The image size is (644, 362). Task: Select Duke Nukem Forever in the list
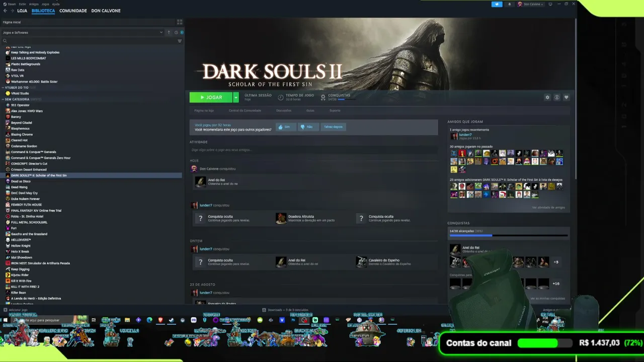(x=25, y=199)
